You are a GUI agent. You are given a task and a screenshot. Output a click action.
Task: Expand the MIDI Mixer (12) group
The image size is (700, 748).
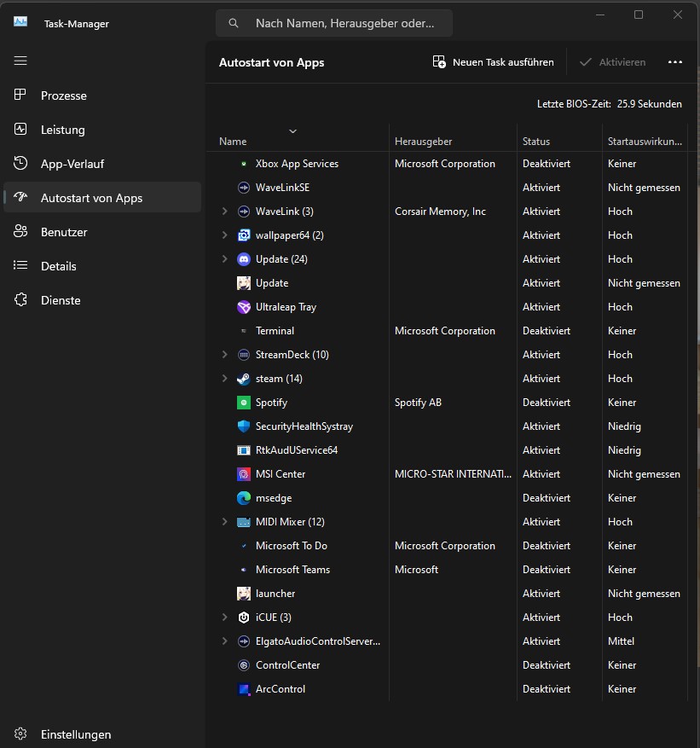224,522
